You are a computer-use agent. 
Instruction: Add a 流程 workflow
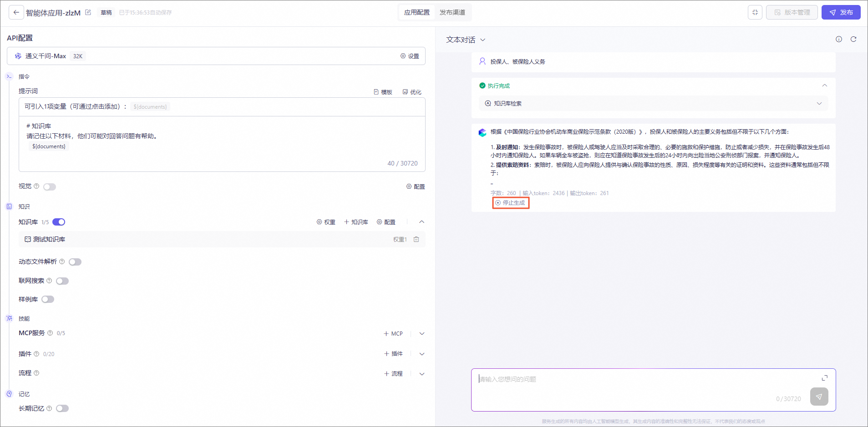(393, 374)
